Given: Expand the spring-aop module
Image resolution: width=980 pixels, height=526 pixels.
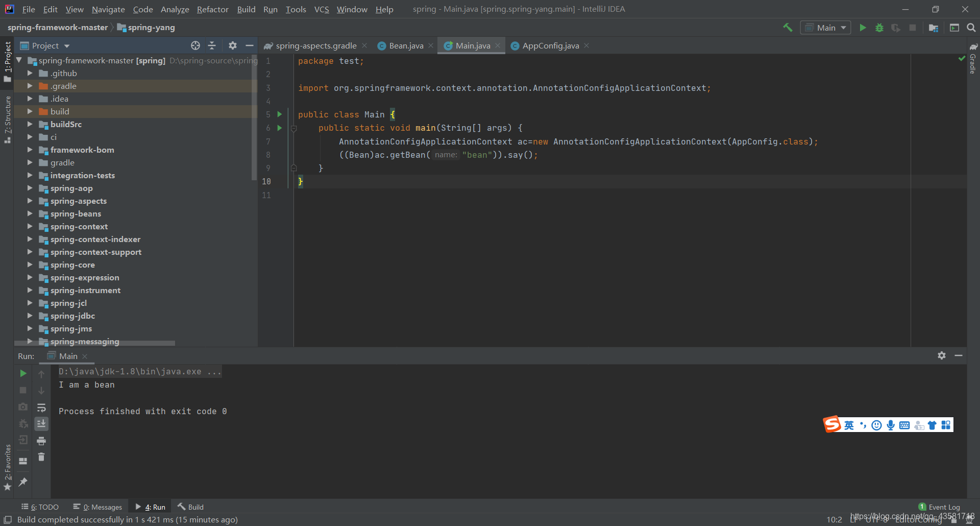Looking at the screenshot, I should click(x=30, y=188).
